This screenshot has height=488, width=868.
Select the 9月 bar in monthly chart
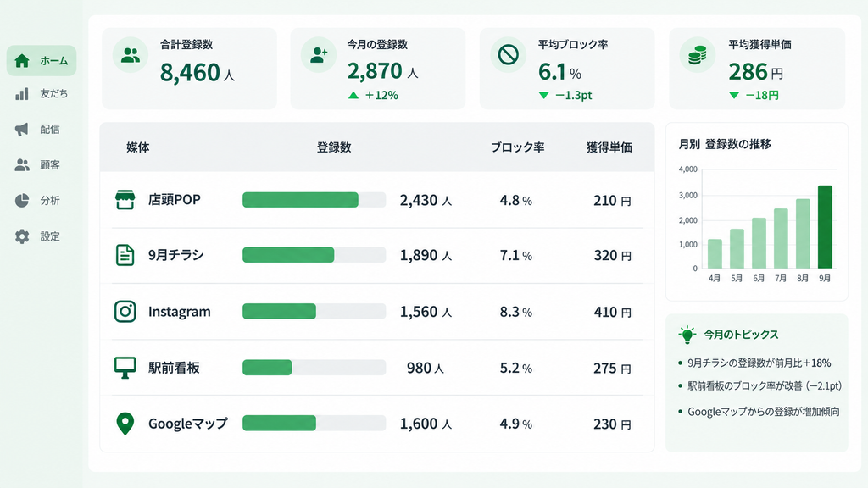825,227
